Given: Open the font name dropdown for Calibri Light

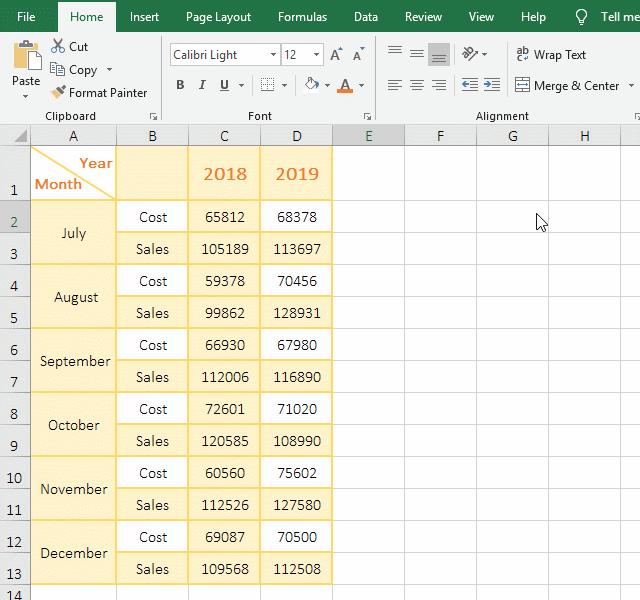Looking at the screenshot, I should pos(273,55).
